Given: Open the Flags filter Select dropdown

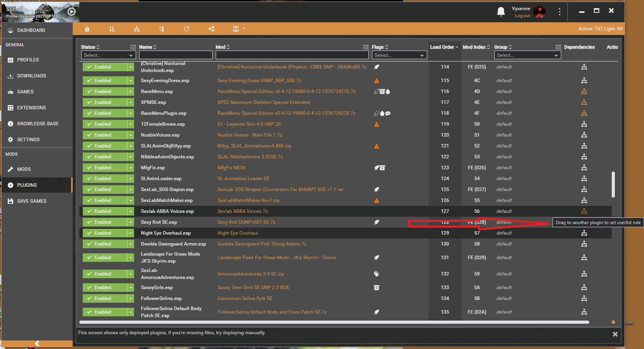Looking at the screenshot, I should [400, 55].
